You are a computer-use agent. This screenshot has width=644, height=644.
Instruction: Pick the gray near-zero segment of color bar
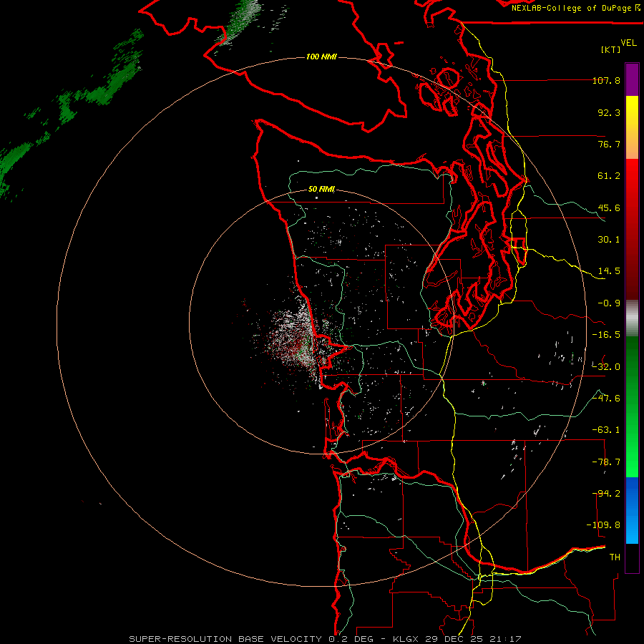tap(632, 318)
